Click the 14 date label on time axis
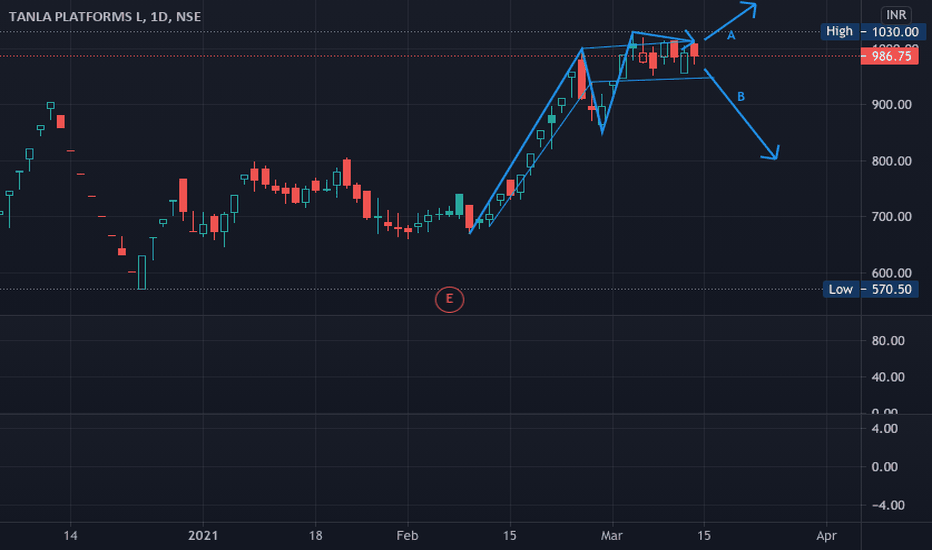The height and width of the screenshot is (550, 932). (70, 536)
